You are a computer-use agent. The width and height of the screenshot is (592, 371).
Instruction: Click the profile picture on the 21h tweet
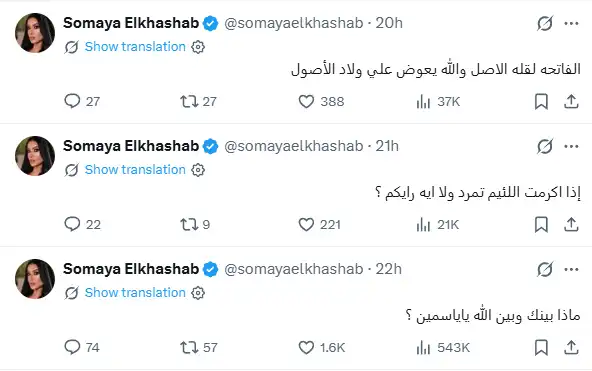point(35,156)
